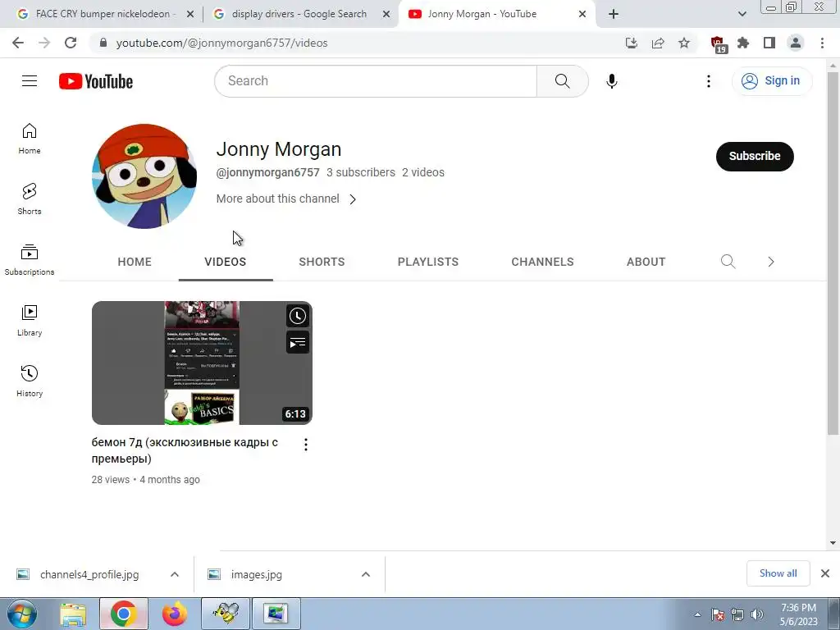Click the search magnifier button
The height and width of the screenshot is (630, 840).
click(x=563, y=81)
